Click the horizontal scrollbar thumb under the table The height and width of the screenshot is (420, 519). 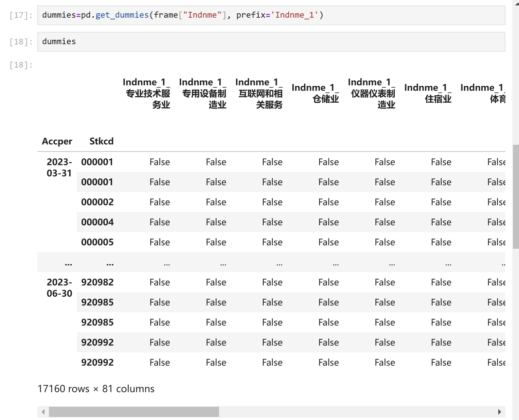point(134,412)
